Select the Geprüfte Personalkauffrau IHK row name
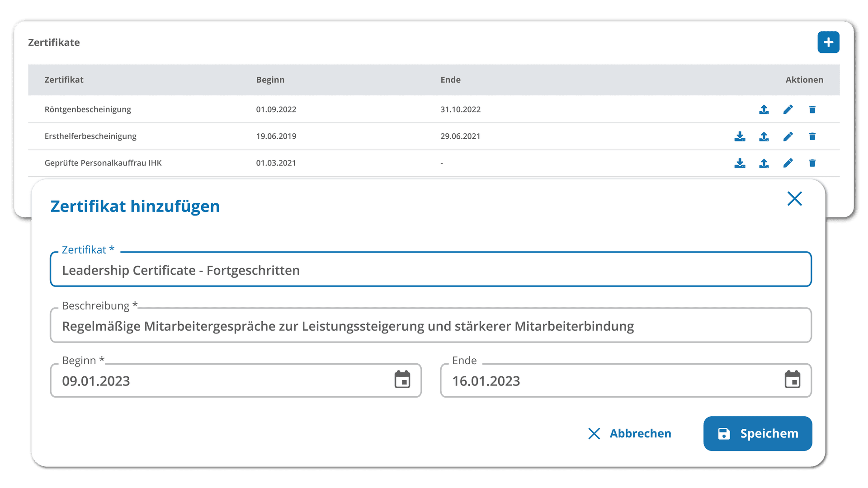Screen dimensions: 868x488 [103, 163]
